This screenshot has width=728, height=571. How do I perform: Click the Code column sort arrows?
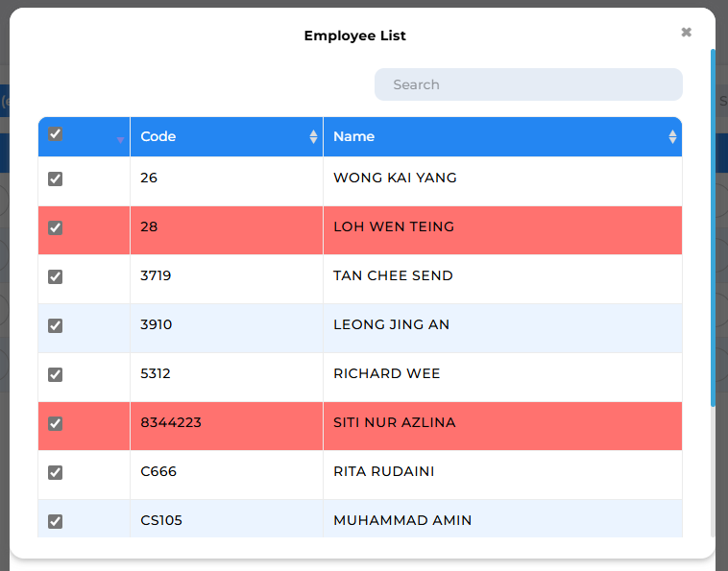313,136
